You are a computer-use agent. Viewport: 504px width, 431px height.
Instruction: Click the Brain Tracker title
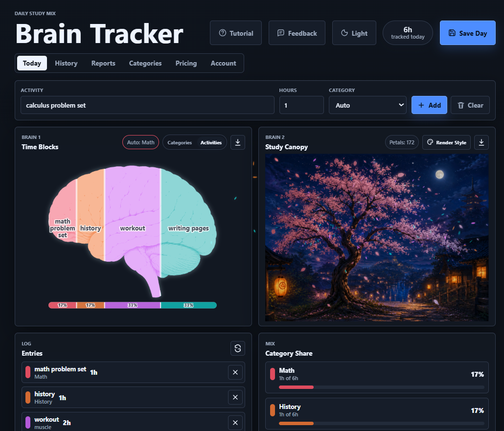click(x=99, y=34)
